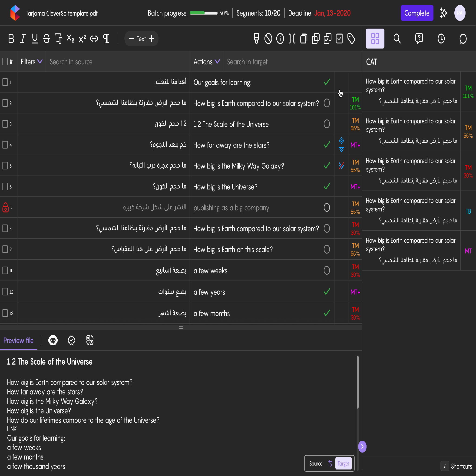Mark segment 9 status circle as confirmed
The image size is (476, 476).
click(327, 249)
